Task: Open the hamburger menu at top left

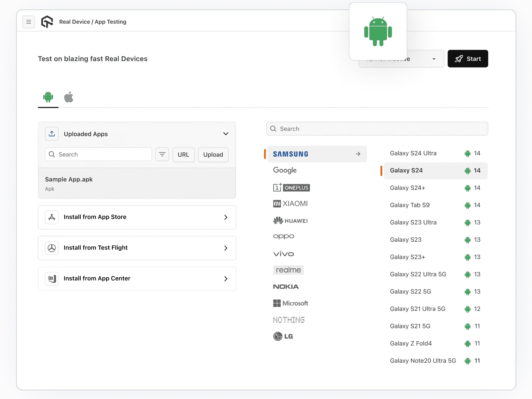Action: pyautogui.click(x=29, y=22)
